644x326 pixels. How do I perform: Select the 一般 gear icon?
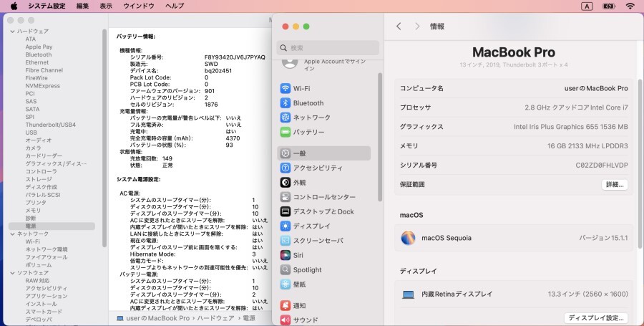[285, 153]
